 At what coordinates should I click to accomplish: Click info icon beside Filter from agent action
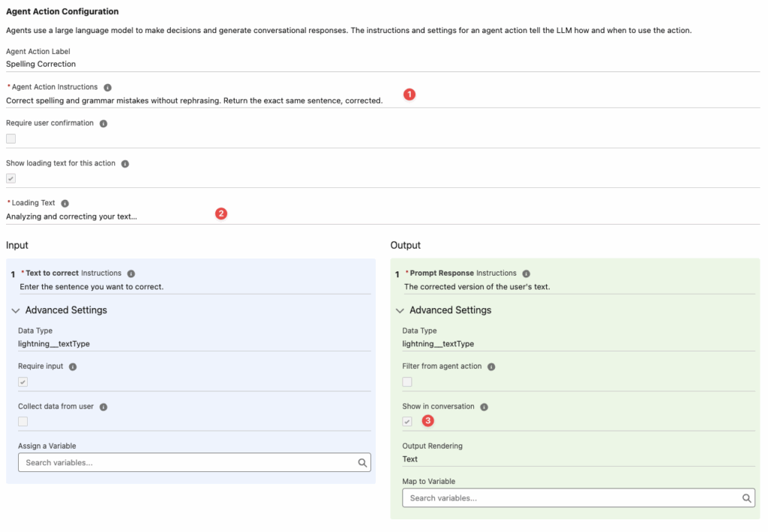tap(491, 367)
